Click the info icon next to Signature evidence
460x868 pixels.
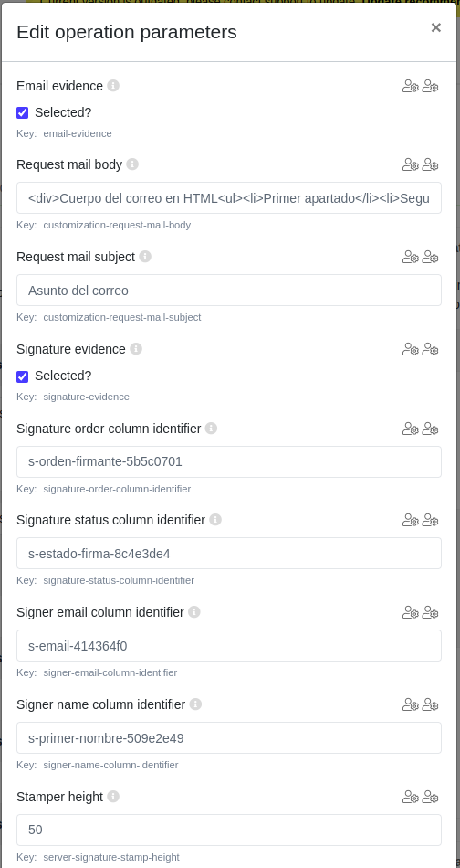pos(136,349)
